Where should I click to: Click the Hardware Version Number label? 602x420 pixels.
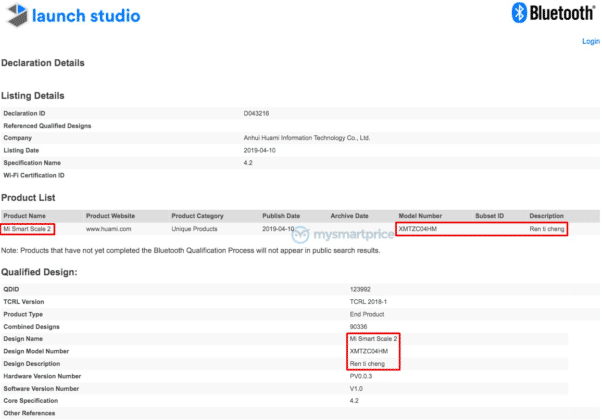[x=42, y=376]
